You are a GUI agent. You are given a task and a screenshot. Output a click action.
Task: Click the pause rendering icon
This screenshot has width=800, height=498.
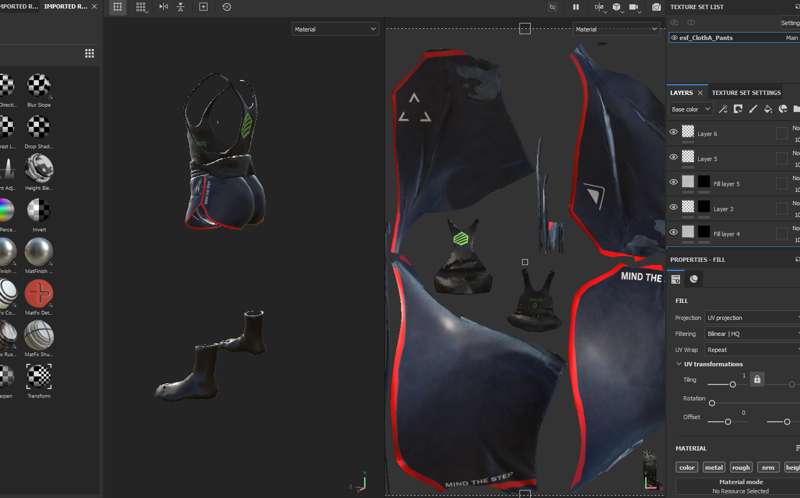[576, 7]
